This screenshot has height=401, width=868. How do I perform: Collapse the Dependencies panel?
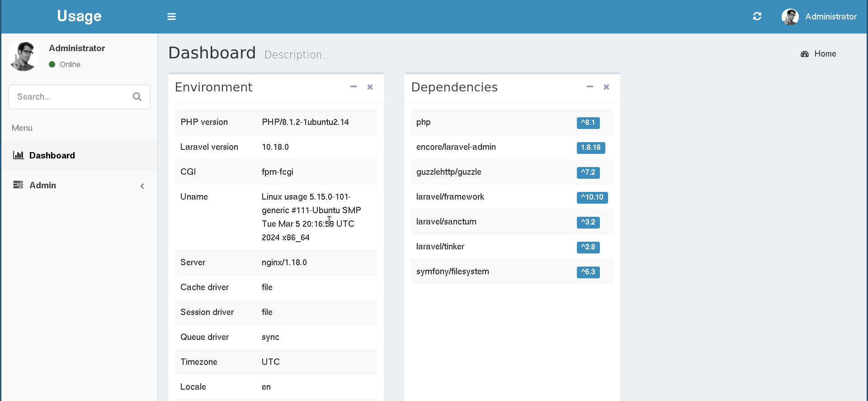click(x=590, y=86)
